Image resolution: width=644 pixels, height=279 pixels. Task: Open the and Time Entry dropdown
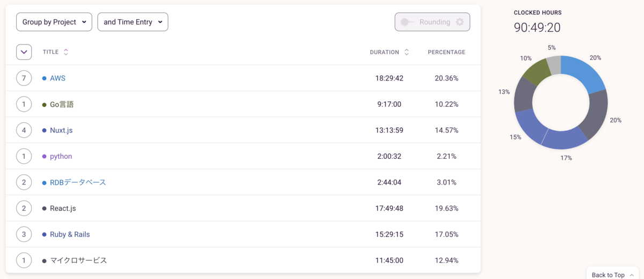pyautogui.click(x=133, y=22)
